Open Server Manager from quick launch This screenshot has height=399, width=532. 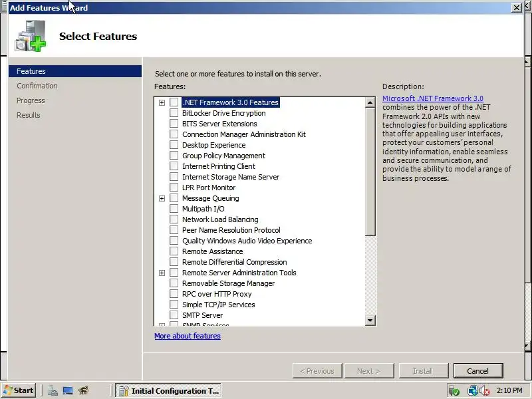pos(53,390)
